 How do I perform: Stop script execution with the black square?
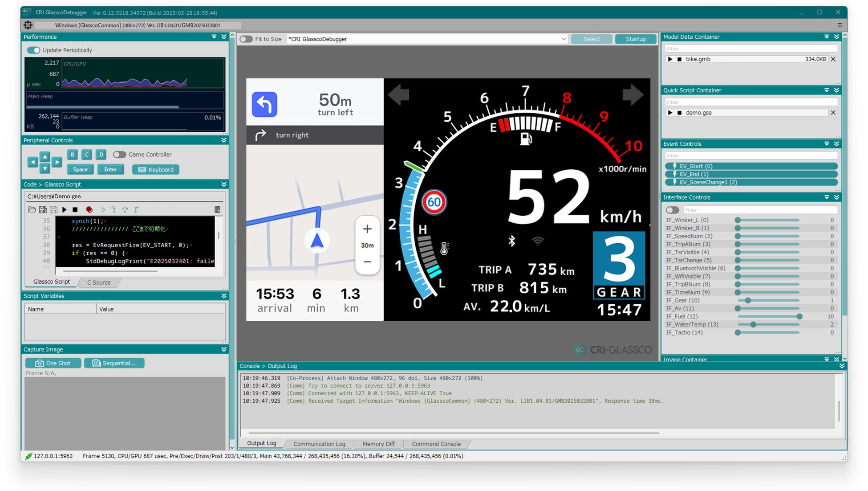(75, 209)
